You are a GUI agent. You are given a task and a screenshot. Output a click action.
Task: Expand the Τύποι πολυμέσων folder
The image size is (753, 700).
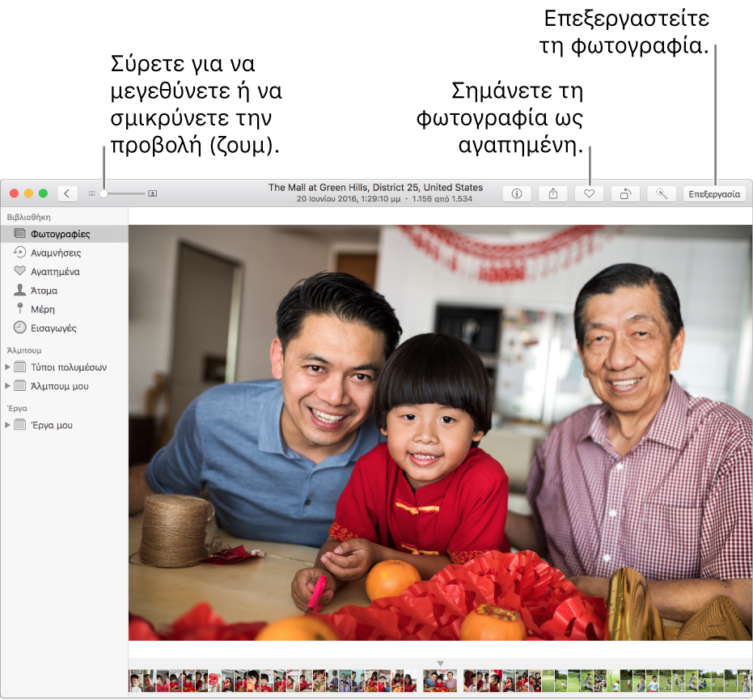8,367
